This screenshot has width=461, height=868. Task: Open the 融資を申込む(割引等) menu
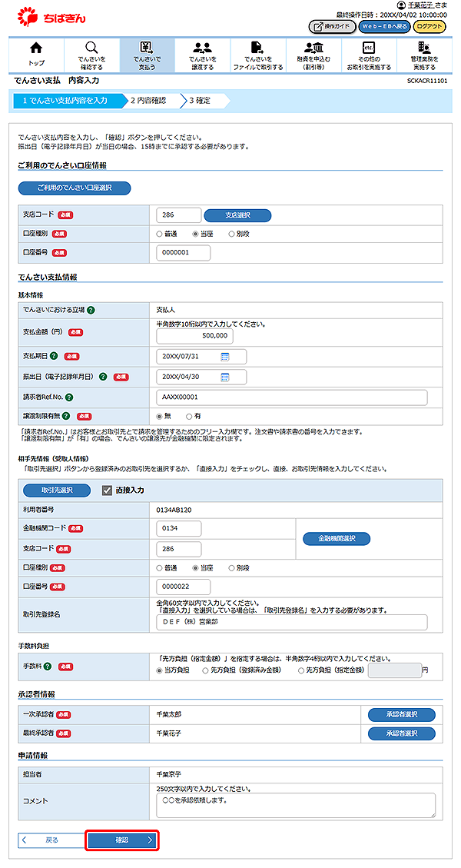[313, 55]
